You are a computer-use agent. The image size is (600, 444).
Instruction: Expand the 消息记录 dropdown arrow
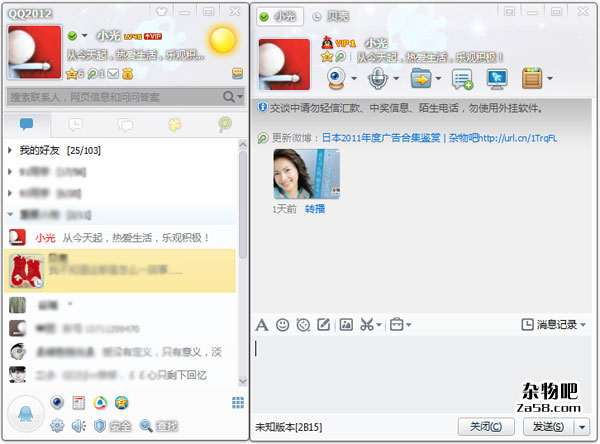click(583, 325)
